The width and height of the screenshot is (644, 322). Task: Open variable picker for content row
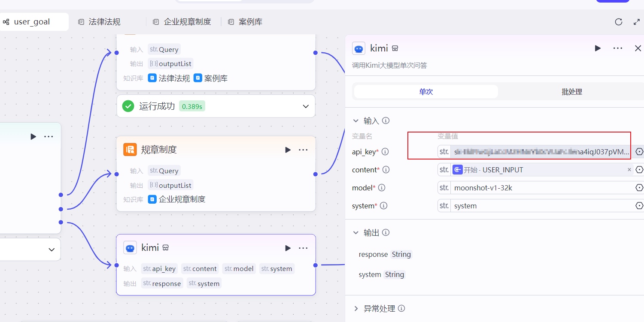coord(639,170)
